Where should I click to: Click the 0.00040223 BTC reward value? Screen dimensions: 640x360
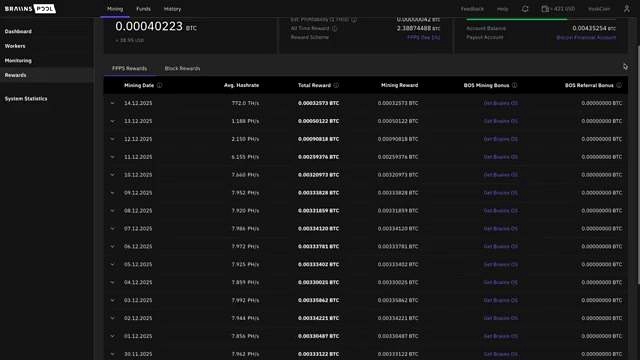(156, 27)
